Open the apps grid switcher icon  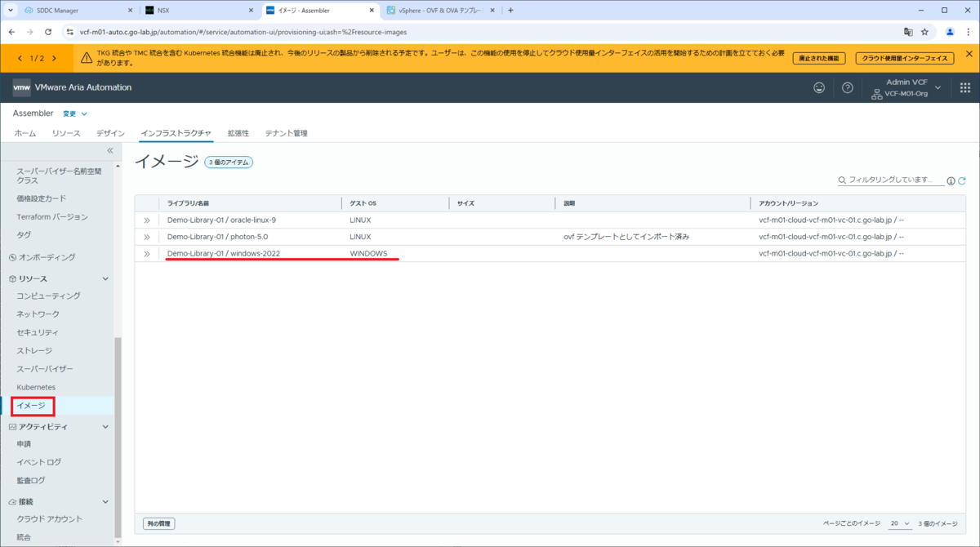click(x=964, y=87)
